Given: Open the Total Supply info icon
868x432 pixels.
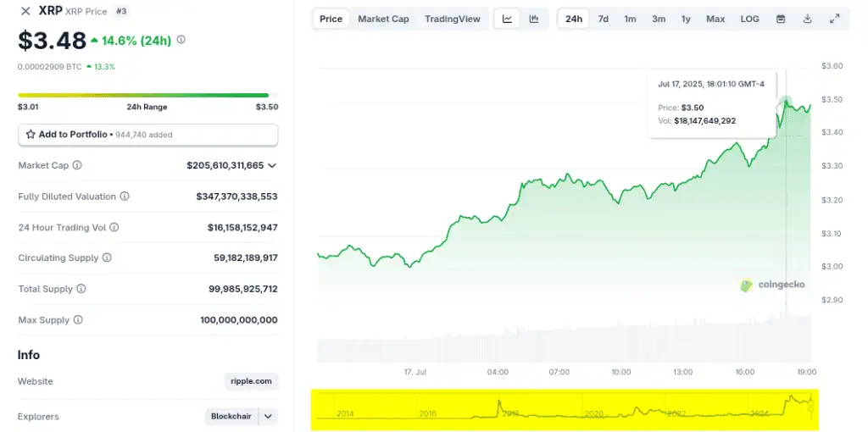Looking at the screenshot, I should point(81,289).
